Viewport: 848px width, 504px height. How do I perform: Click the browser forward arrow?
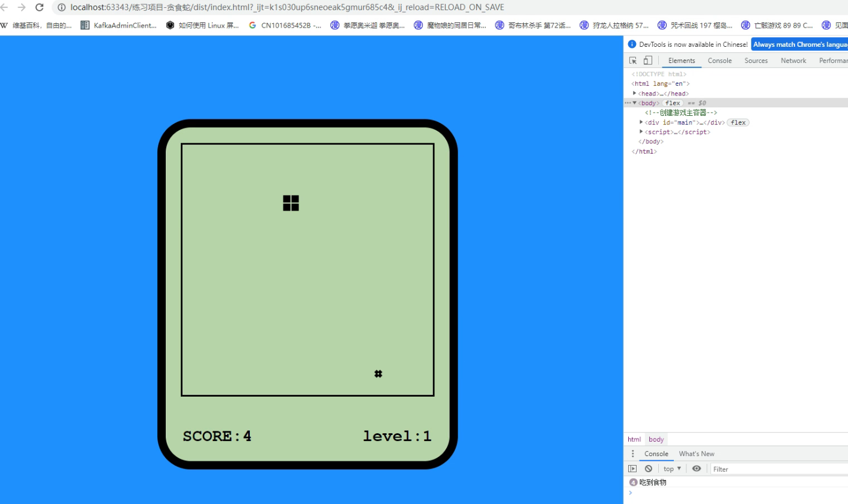pos(22,8)
